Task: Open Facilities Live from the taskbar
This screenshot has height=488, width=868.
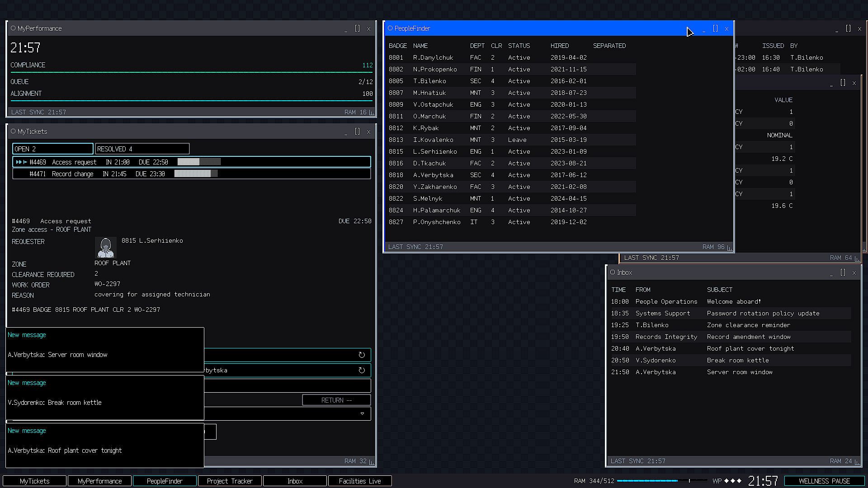Action: click(x=360, y=481)
